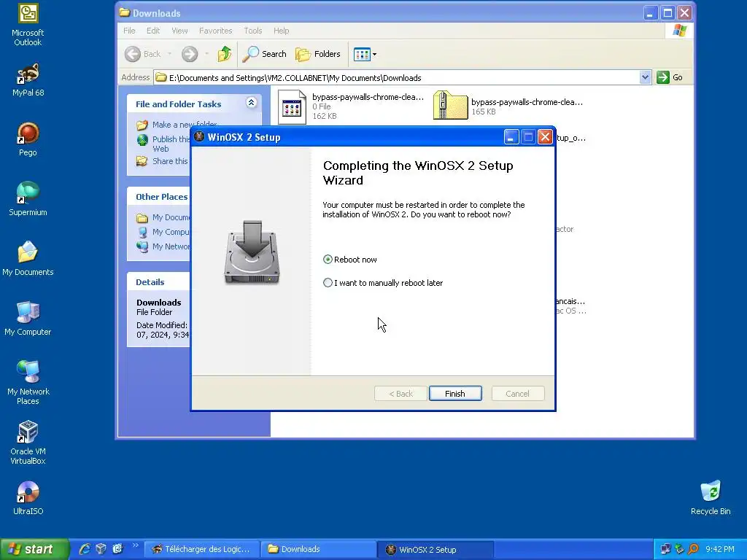The height and width of the screenshot is (560, 747).
Task: Open My Network Places link in Other Places
Action: (163, 246)
